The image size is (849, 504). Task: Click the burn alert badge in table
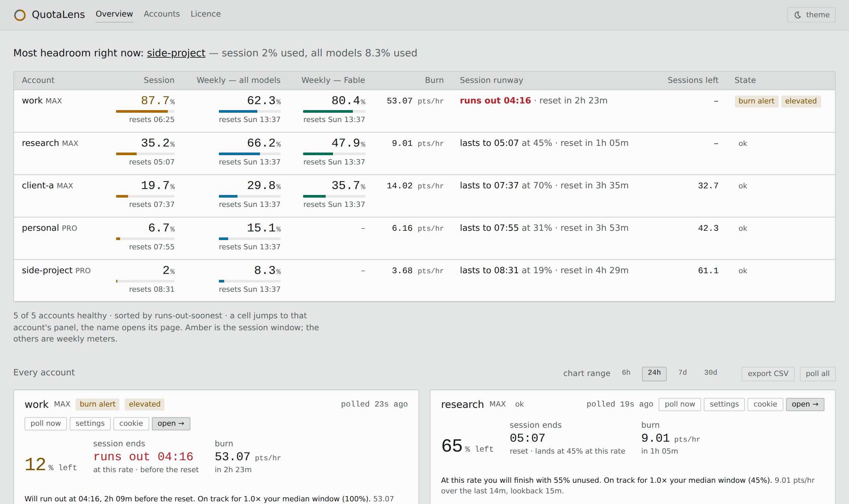click(756, 101)
